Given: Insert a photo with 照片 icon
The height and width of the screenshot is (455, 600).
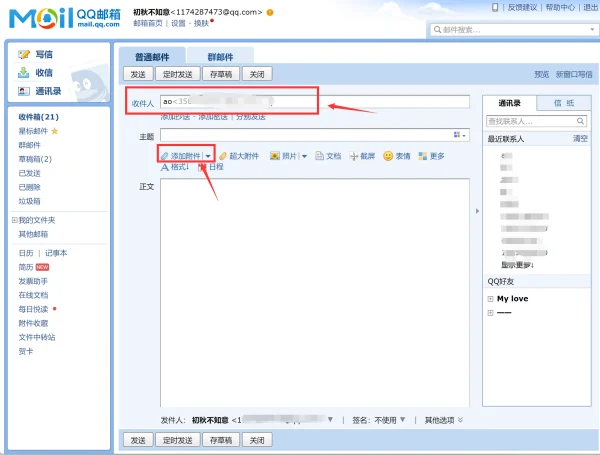Looking at the screenshot, I should point(274,156).
